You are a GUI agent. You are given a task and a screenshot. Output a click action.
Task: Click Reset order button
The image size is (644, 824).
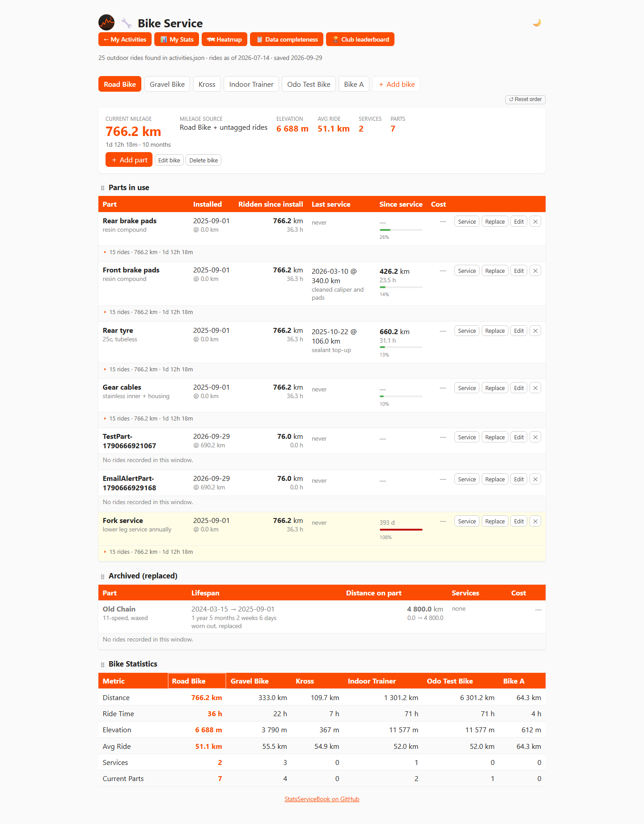pyautogui.click(x=525, y=99)
